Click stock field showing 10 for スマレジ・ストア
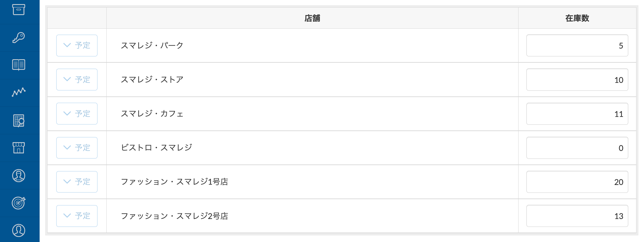Image resolution: width=644 pixels, height=242 pixels. coord(577,80)
